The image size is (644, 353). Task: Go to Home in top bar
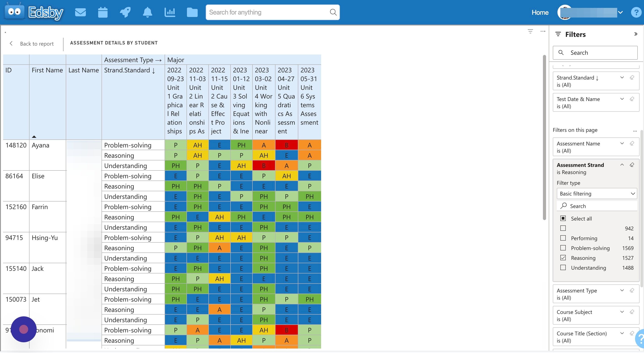[540, 13]
